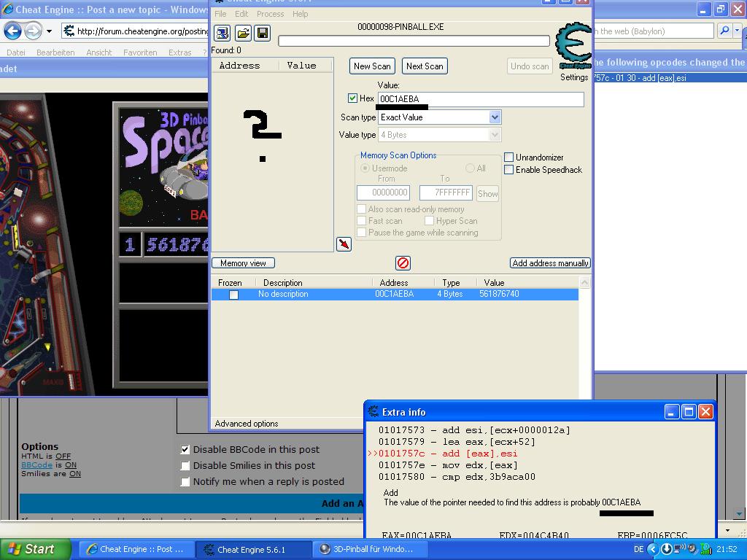The image size is (747, 560).
Task: Click the download arrow tray icon
Action: (667, 550)
